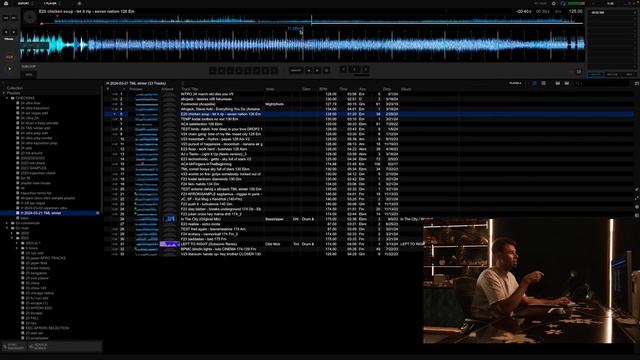The height and width of the screenshot is (360, 640).
Task: Open the 1 PLAYER layout dropdown
Action: (x=51, y=3)
